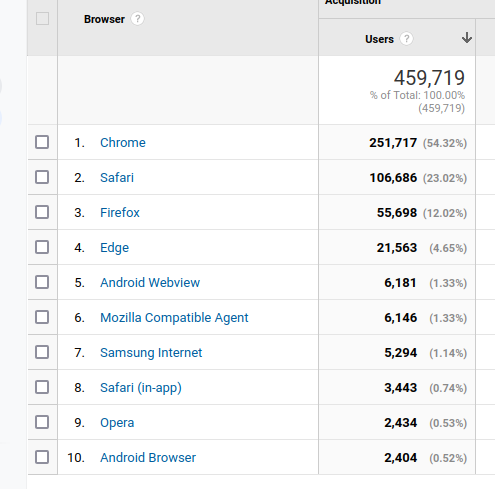Enable the Android Webview row checkbox
The height and width of the screenshot is (489, 495).
[x=42, y=282]
